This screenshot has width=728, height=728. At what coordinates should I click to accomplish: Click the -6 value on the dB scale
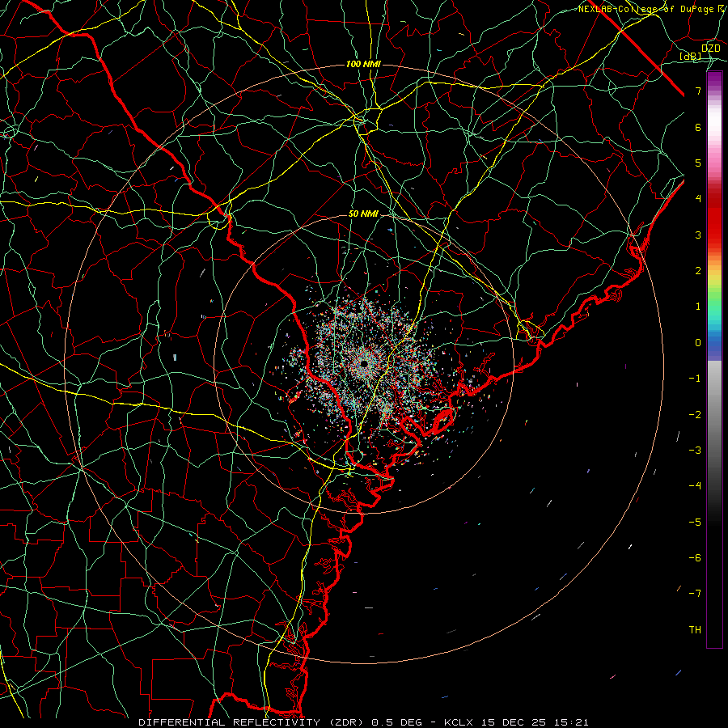[x=695, y=558]
